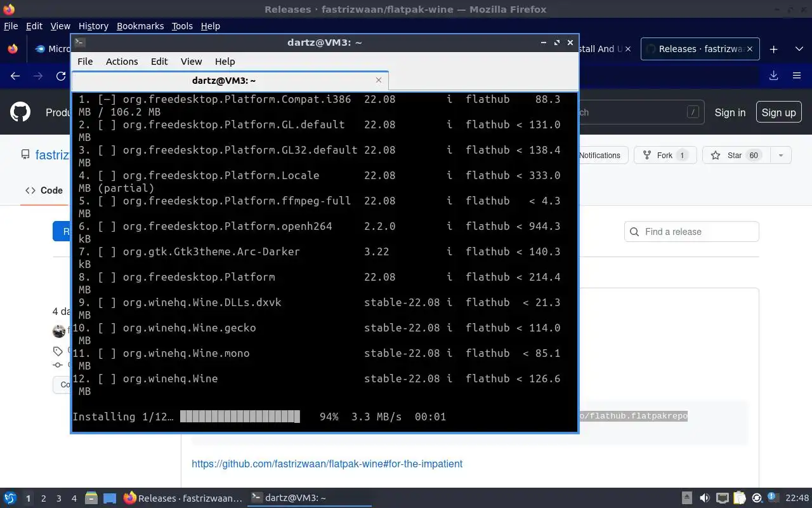The height and width of the screenshot is (508, 812).
Task: Click the GitHub octocat logo
Action: 20,112
